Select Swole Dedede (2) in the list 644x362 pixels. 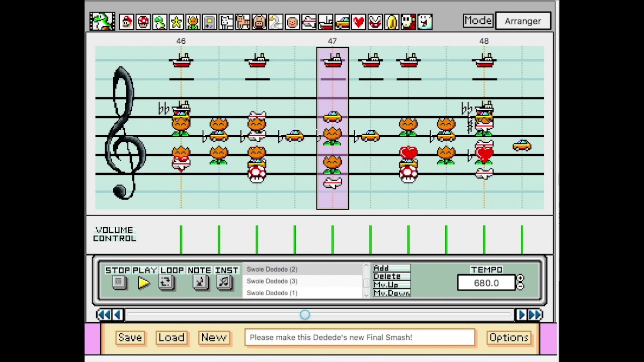(302, 269)
